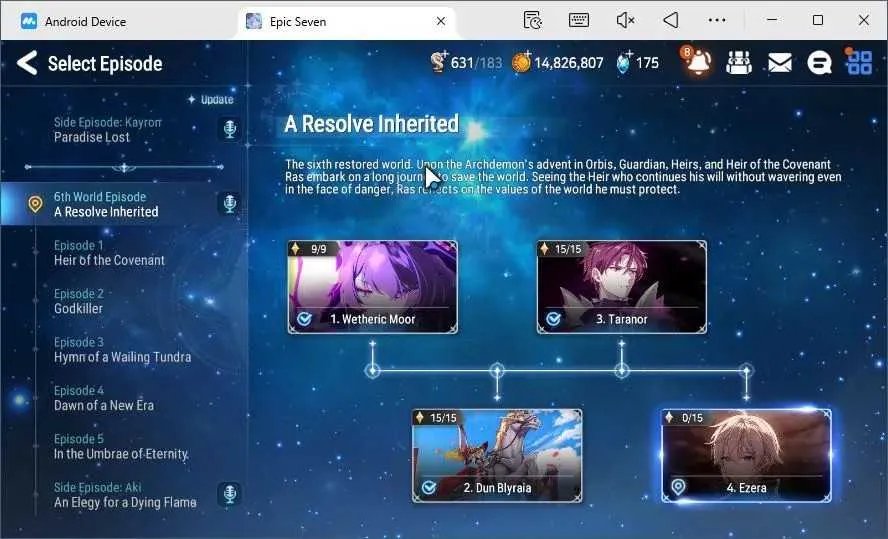Maximize the emulator window
888x539 pixels.
click(x=818, y=20)
